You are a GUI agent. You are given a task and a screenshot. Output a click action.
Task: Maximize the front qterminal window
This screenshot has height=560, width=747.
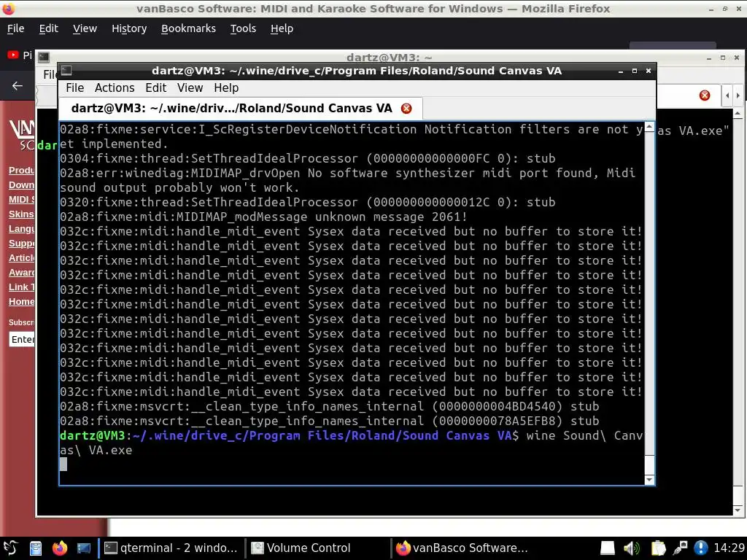635,71
